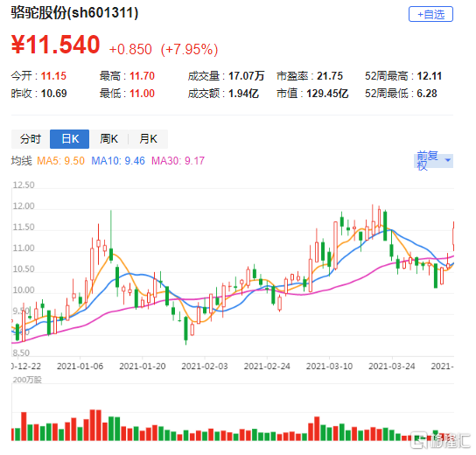Click MA5: 9.50 indicator label

point(60,161)
